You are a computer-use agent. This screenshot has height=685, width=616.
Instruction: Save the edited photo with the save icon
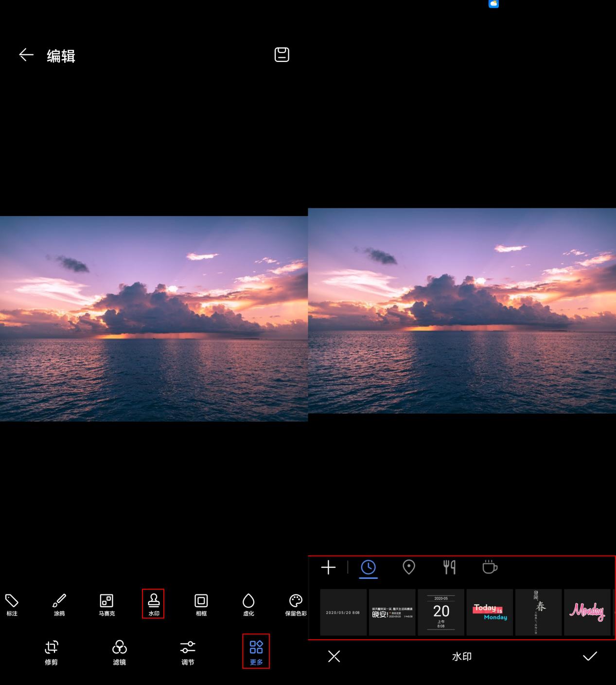point(282,54)
